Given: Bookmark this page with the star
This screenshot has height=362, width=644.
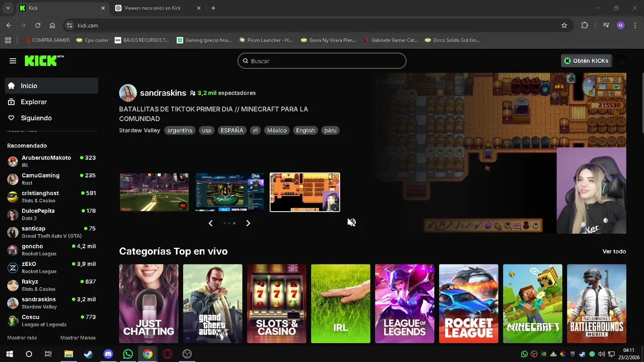Looking at the screenshot, I should click(564, 25).
